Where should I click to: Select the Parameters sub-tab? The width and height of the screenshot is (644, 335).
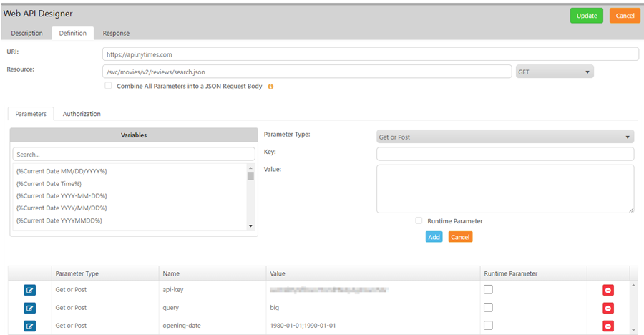point(31,114)
